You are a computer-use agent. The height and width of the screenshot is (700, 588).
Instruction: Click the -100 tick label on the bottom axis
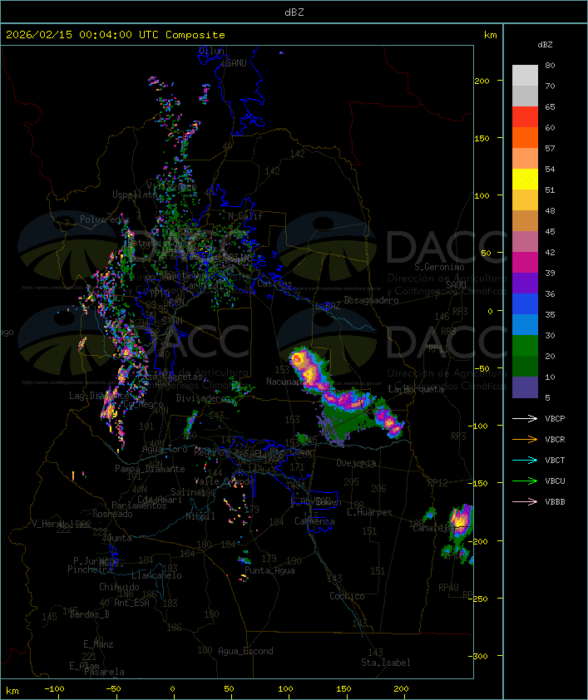(54, 688)
